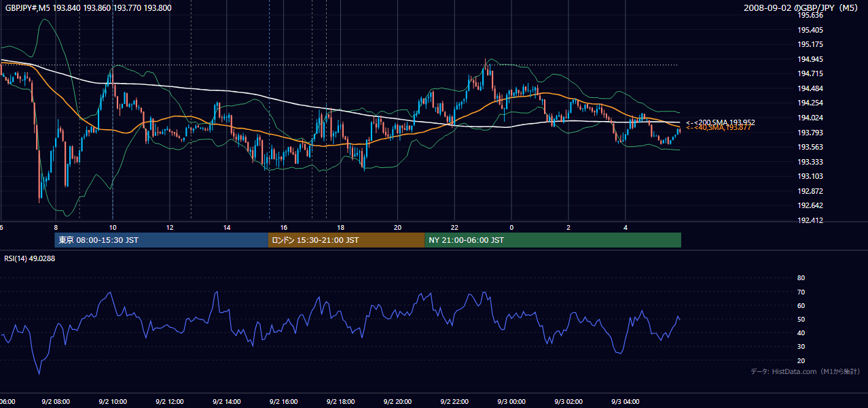Click the 2008-09-02 GBP/JPY (M5) chart title

click(x=802, y=8)
